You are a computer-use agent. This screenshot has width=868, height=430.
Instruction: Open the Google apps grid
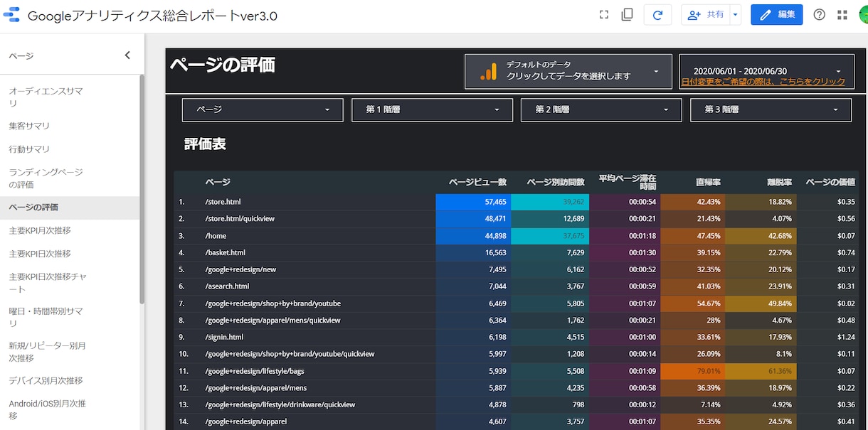[x=842, y=14]
